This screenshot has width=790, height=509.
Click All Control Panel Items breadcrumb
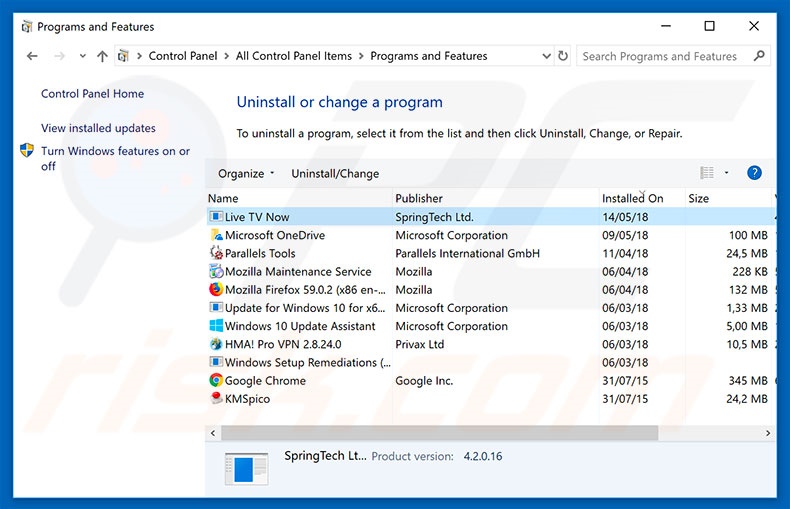(294, 56)
